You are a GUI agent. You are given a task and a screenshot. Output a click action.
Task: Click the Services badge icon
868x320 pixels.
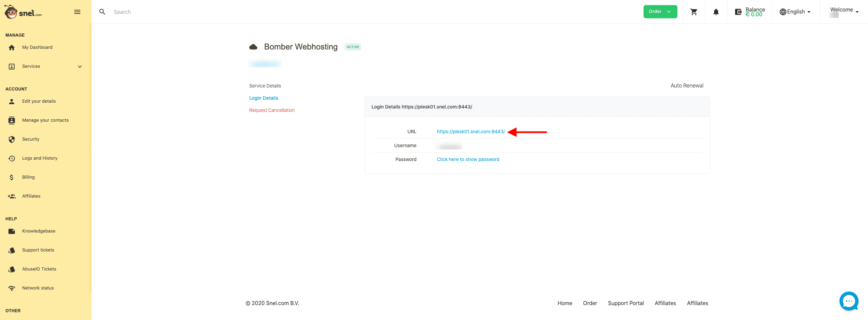click(x=12, y=66)
